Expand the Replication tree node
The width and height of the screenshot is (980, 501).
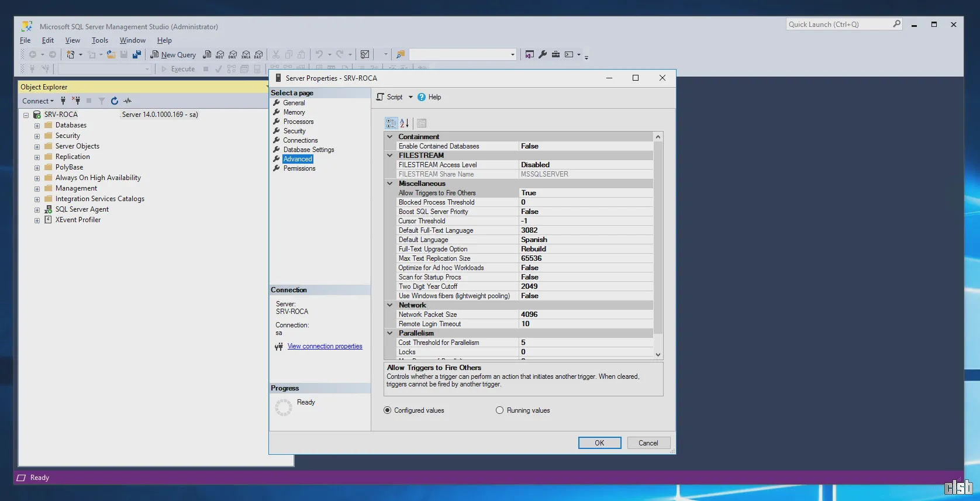pos(37,157)
